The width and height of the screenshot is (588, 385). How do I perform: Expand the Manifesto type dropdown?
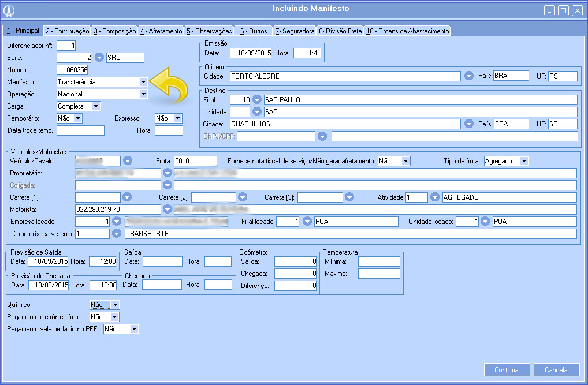click(143, 82)
